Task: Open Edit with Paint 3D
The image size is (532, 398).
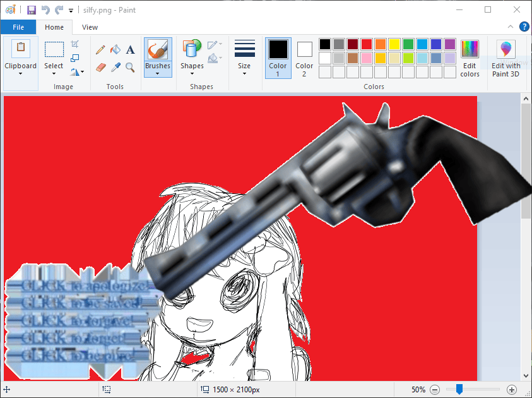Action: 506,58
